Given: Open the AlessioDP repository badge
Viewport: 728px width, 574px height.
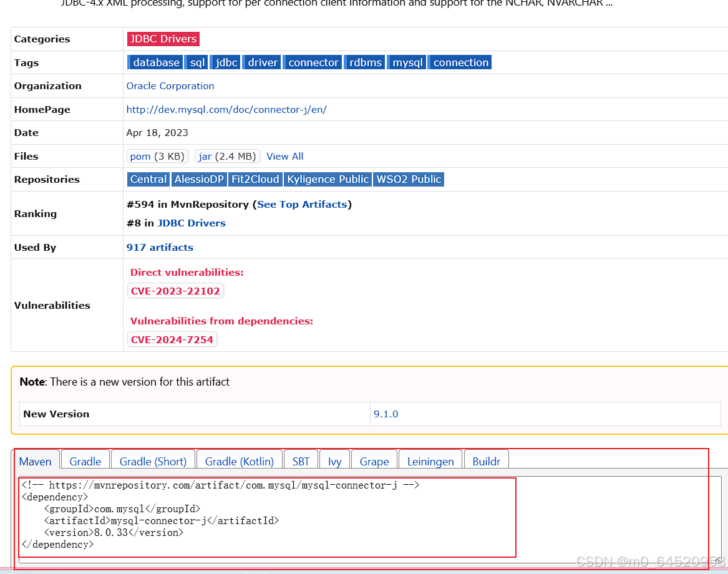Looking at the screenshot, I should click(199, 179).
